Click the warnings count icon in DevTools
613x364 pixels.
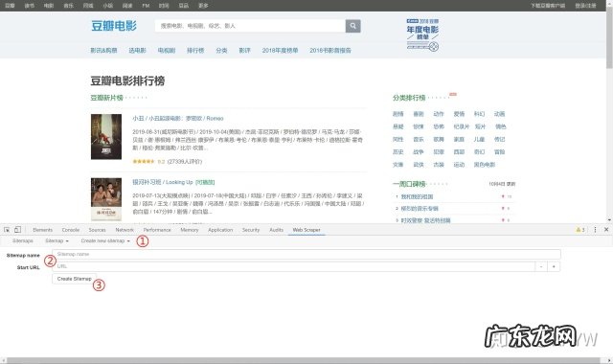click(580, 230)
